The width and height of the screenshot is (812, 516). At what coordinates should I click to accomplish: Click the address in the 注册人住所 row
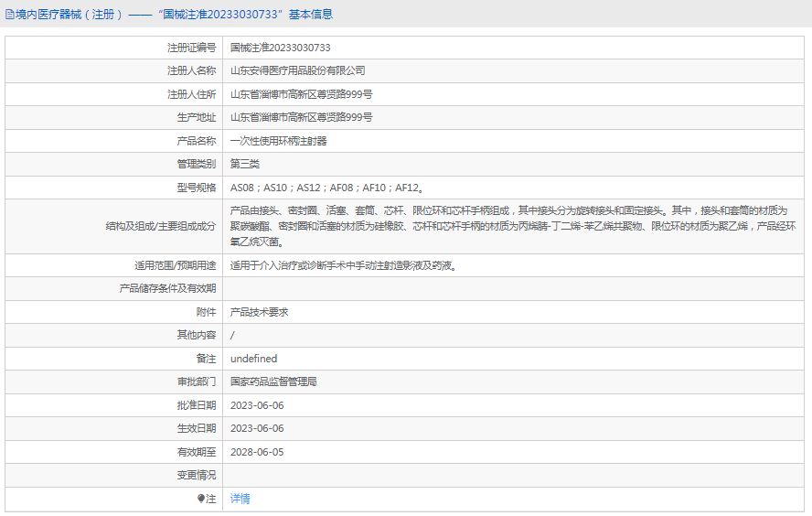(302, 94)
